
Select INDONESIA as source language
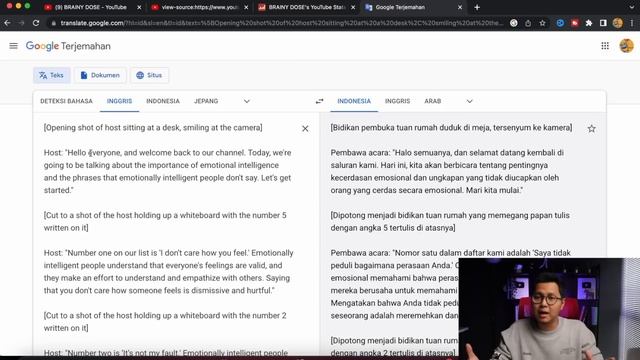tap(163, 101)
